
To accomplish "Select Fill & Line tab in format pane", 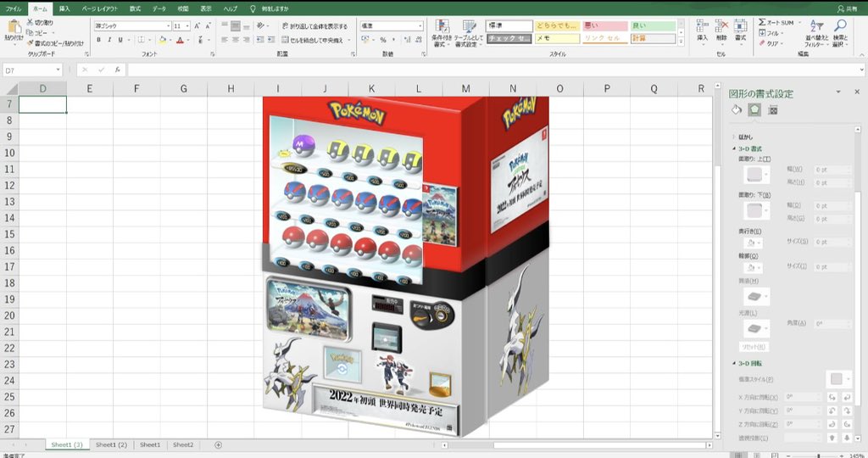I will pos(737,109).
